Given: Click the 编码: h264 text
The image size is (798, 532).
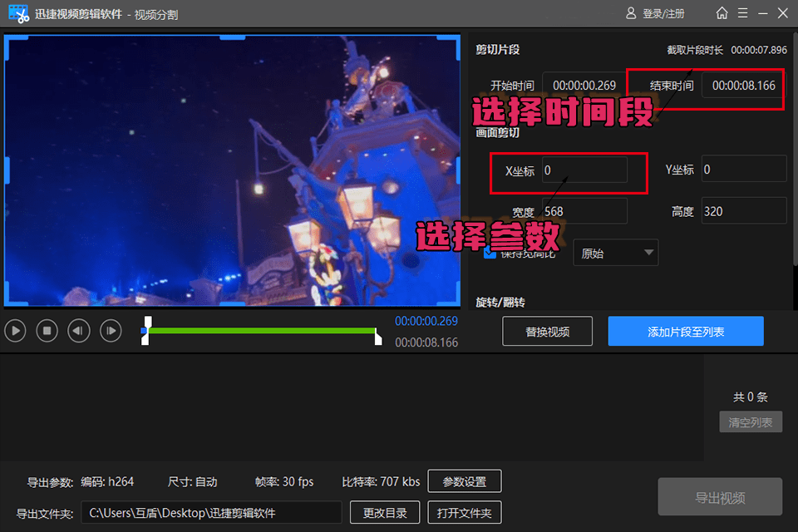Looking at the screenshot, I should tap(107, 481).
